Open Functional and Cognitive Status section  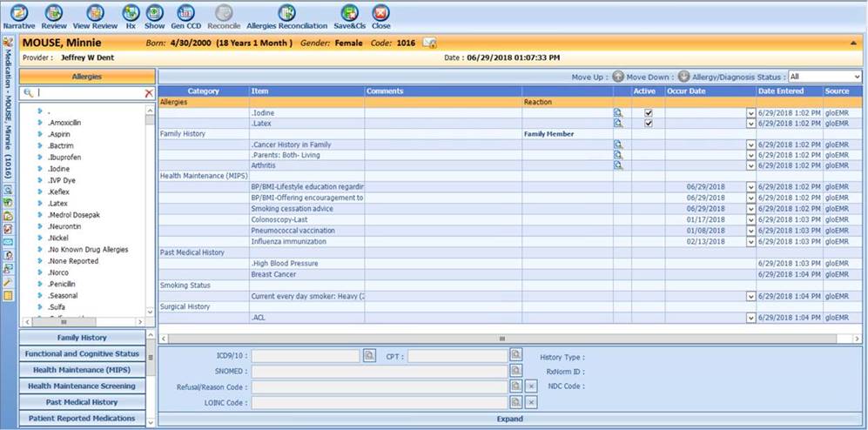point(82,353)
